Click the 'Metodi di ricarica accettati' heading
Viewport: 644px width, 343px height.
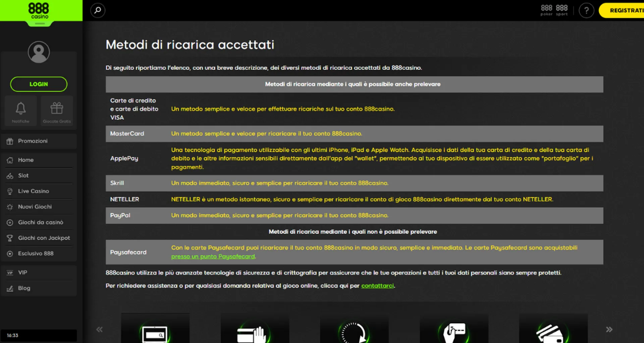190,45
